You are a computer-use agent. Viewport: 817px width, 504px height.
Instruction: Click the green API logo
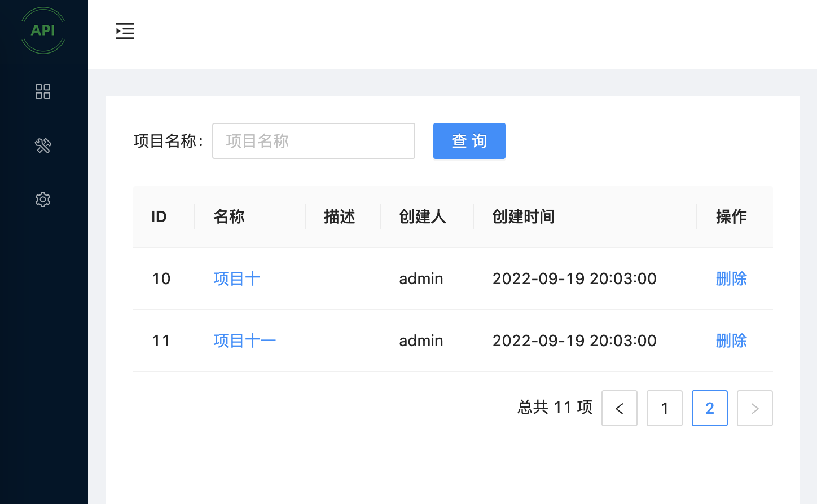pyautogui.click(x=43, y=30)
